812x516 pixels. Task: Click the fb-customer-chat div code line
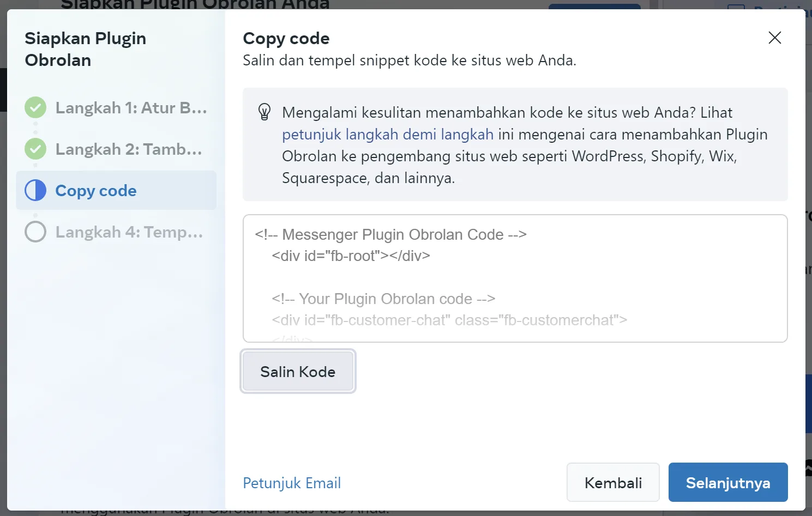(x=449, y=320)
